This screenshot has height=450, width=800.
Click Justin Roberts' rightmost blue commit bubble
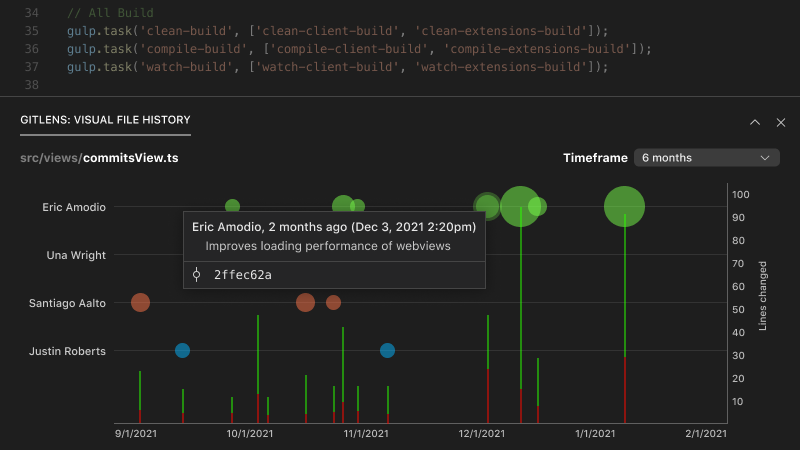coord(387,350)
